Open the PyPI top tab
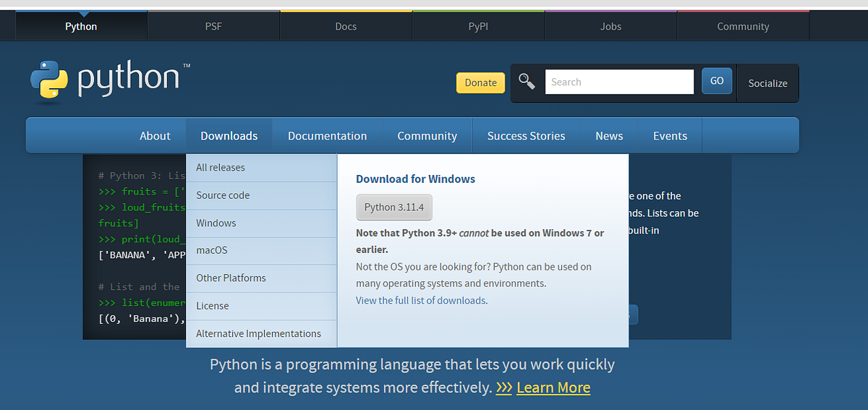The image size is (868, 410). pyautogui.click(x=478, y=26)
